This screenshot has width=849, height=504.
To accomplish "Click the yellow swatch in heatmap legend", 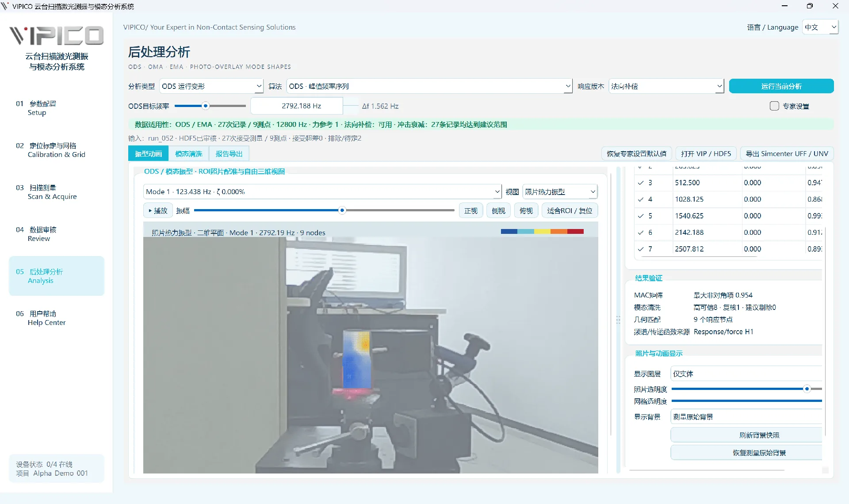I will click(x=542, y=231).
